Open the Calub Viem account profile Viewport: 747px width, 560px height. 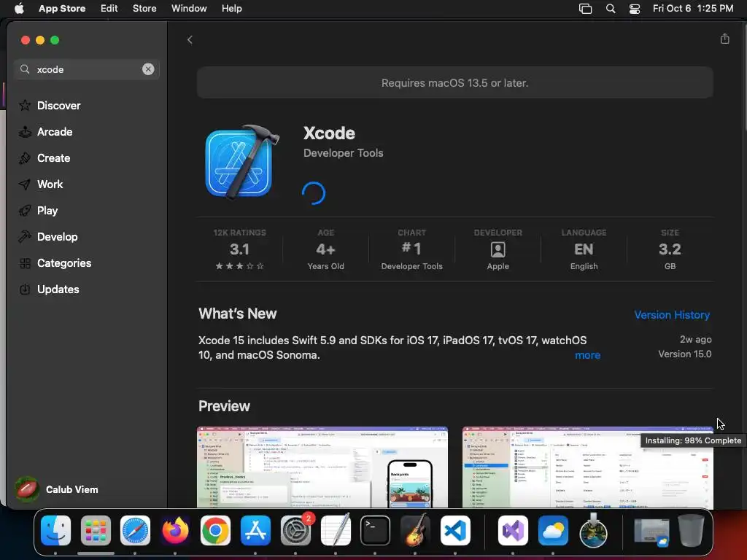point(57,489)
